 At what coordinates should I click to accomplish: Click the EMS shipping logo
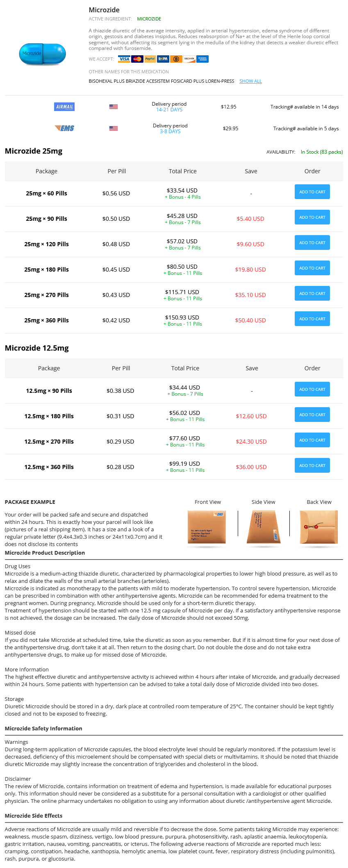pos(64,128)
